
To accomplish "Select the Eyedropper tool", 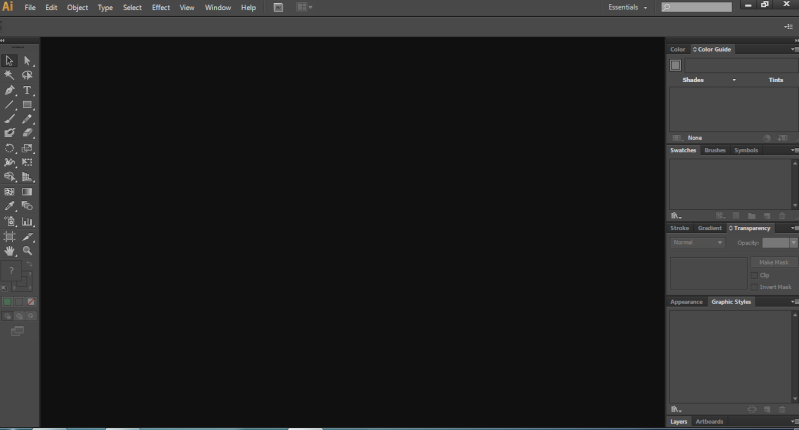I will (9, 206).
